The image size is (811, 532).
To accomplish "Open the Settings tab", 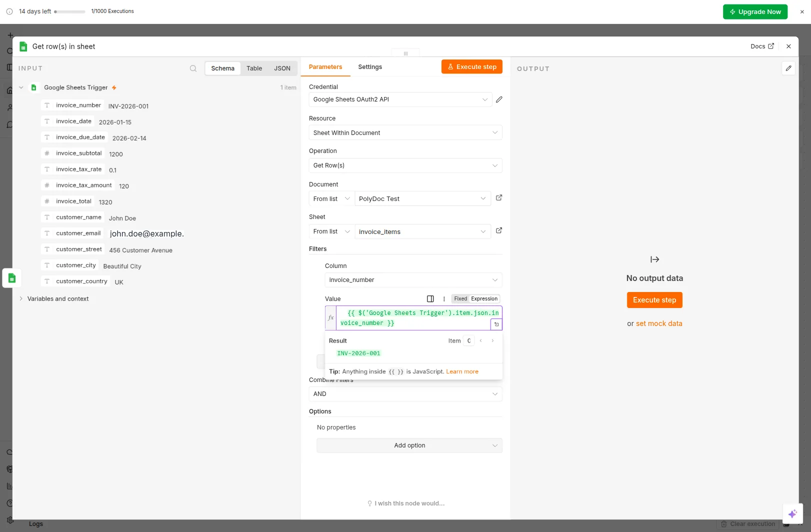I will 370,67.
